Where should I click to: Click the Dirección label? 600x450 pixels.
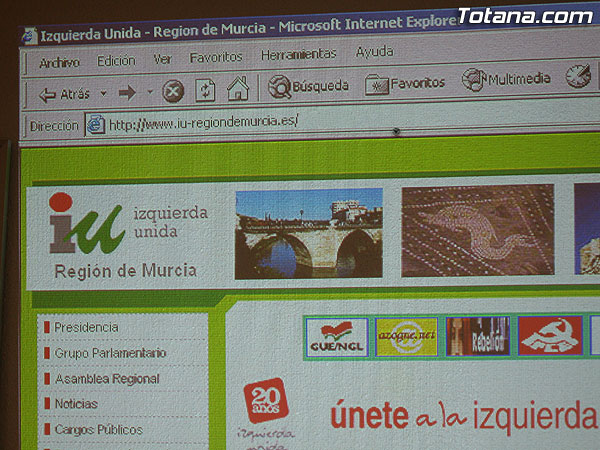pos(54,126)
